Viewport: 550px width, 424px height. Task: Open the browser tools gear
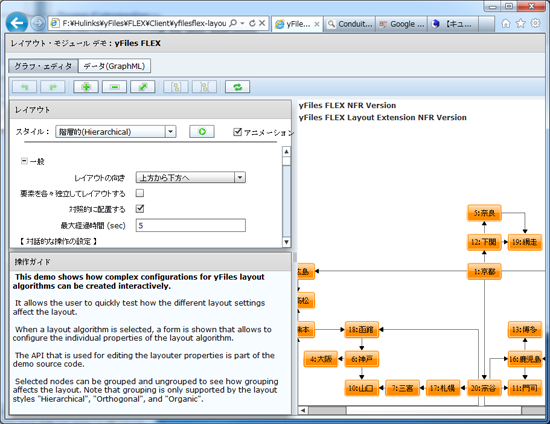tap(535, 23)
